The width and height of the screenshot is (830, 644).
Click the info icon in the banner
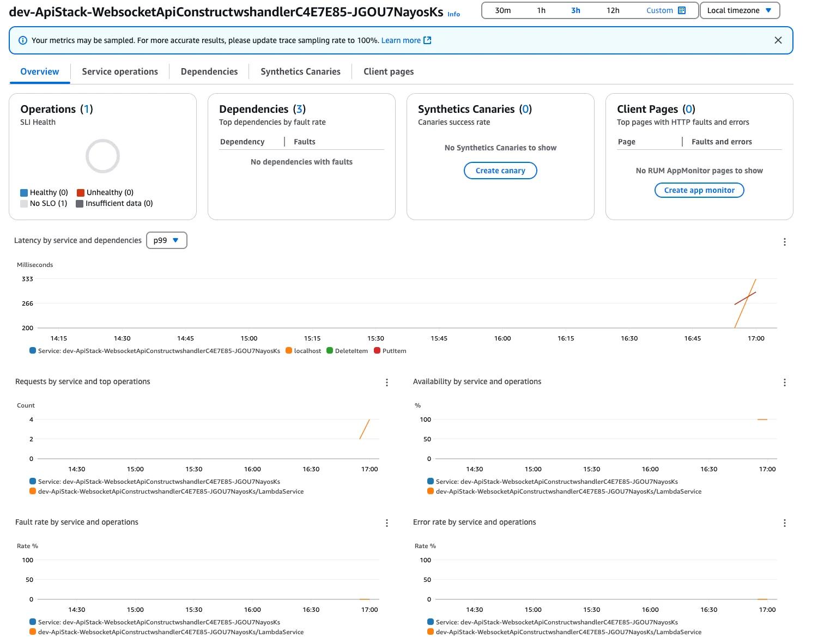click(23, 40)
